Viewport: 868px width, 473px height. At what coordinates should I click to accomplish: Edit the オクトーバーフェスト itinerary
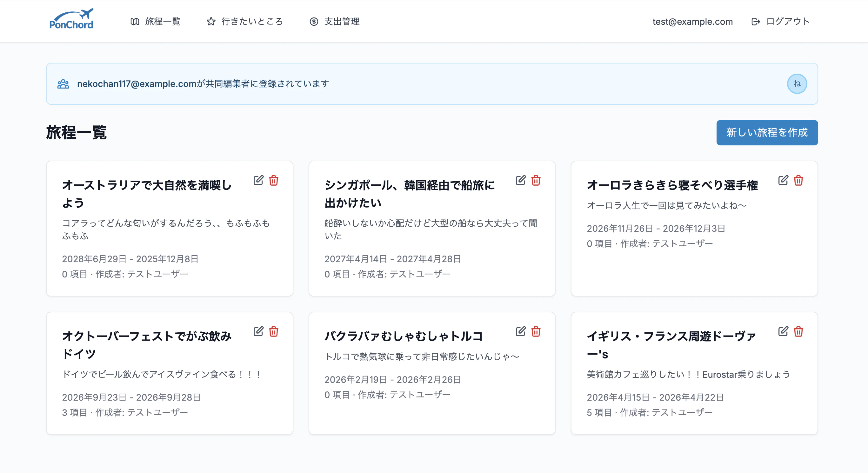pos(258,331)
